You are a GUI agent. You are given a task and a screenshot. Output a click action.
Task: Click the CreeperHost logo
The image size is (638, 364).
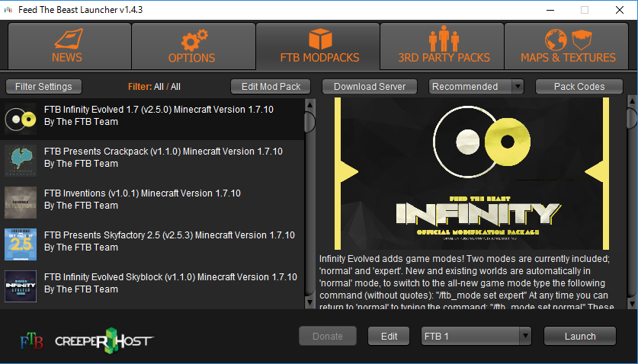[x=104, y=339]
